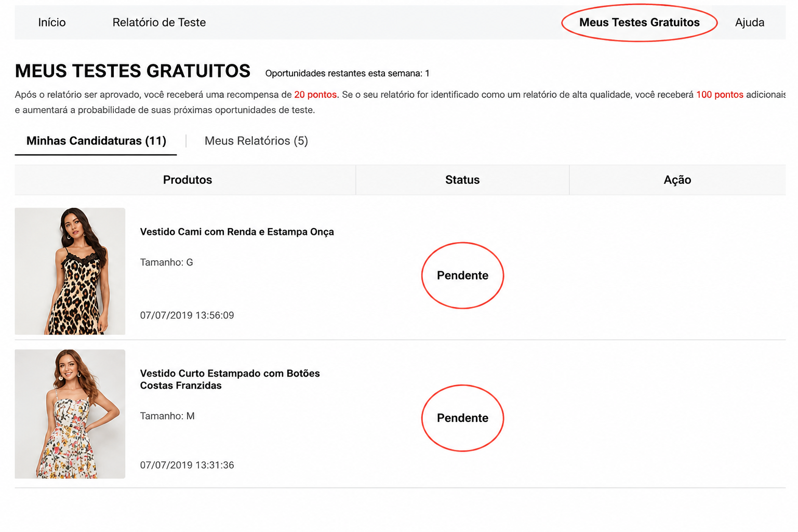Image resolution: width=798 pixels, height=532 pixels.
Task: Switch to Minhas Candidaturas (11) tab
Action: pyautogui.click(x=96, y=141)
